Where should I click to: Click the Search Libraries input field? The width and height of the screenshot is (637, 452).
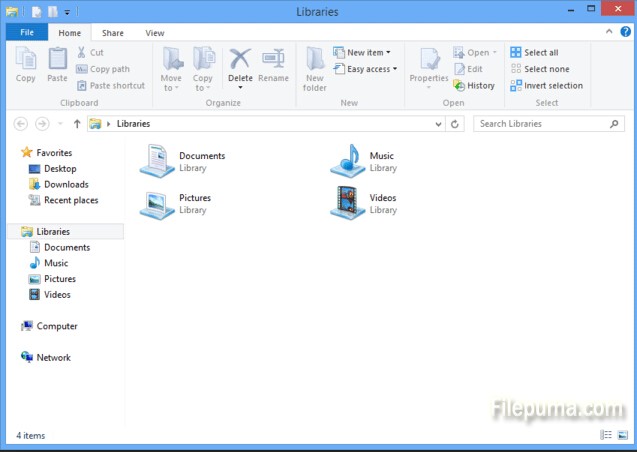pos(540,124)
